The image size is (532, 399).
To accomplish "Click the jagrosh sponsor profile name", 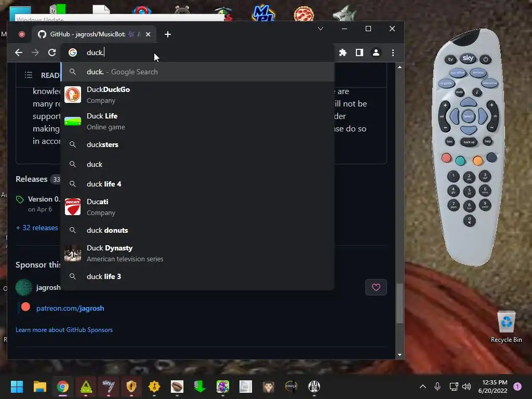I will [x=48, y=287].
